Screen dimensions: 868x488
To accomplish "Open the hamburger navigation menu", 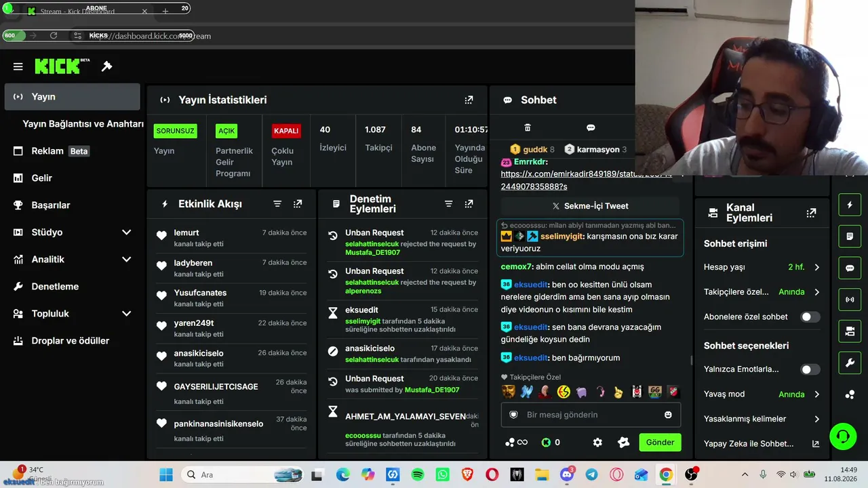I will [x=18, y=66].
